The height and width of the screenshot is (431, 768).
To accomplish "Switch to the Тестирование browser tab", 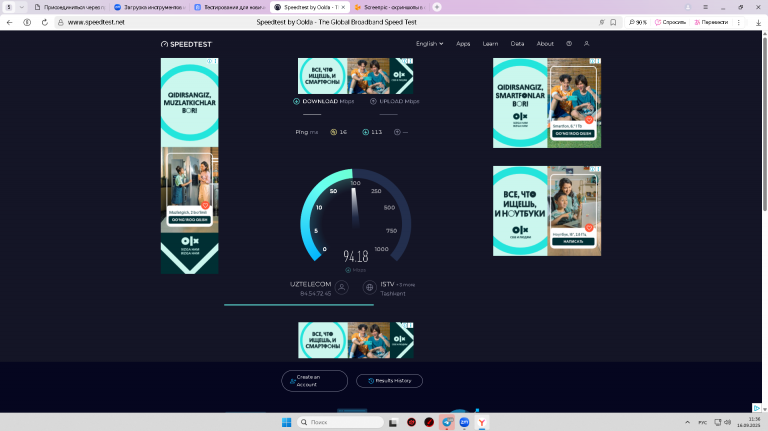I will point(230,7).
